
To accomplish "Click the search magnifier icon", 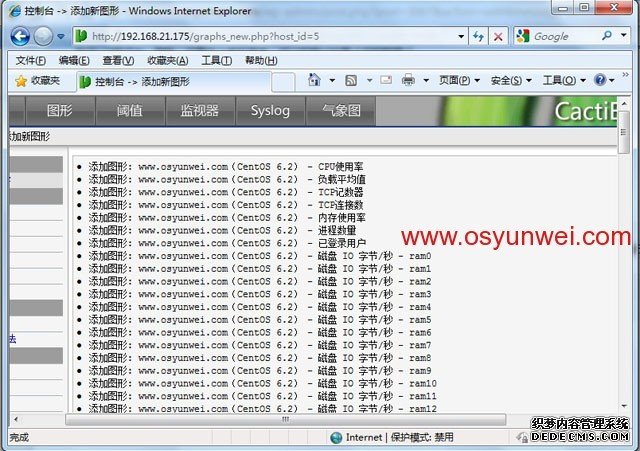I will [x=607, y=36].
